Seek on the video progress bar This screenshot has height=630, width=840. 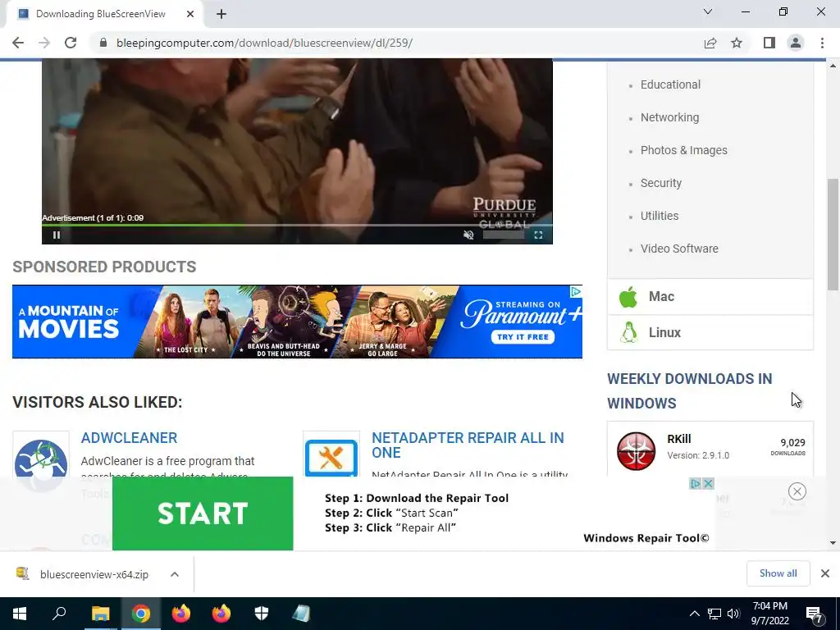(297, 225)
